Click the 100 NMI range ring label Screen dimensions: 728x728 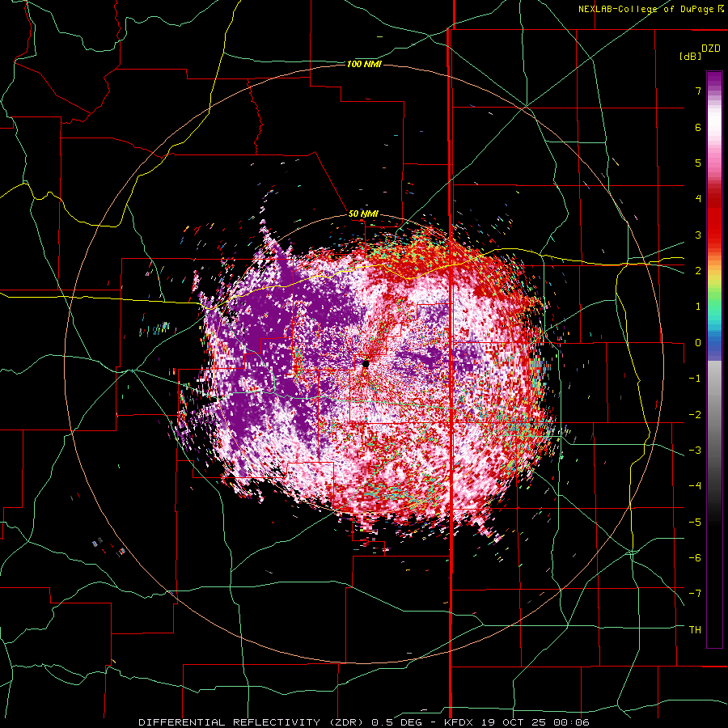(x=364, y=64)
